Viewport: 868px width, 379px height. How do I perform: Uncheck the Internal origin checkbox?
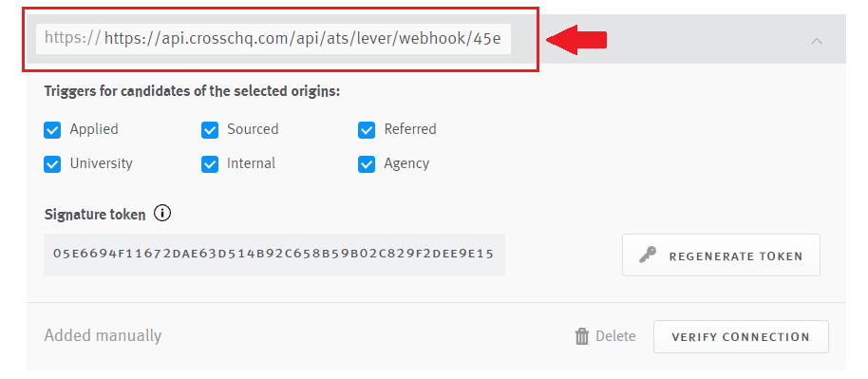[210, 164]
